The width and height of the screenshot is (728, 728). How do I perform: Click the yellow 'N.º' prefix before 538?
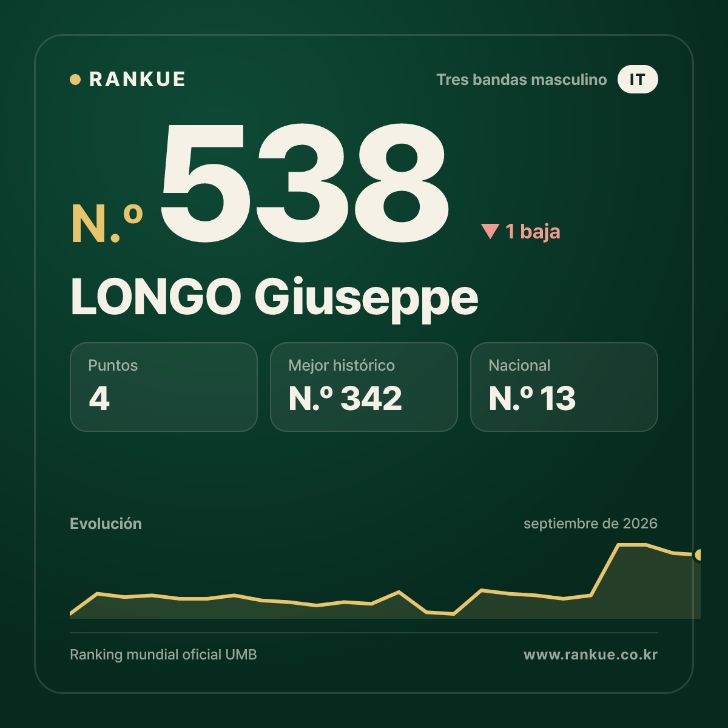click(107, 224)
